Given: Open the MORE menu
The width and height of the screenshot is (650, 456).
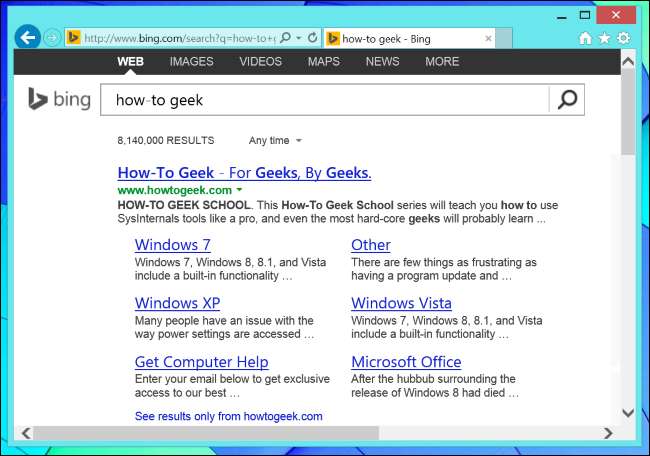Looking at the screenshot, I should (x=442, y=62).
